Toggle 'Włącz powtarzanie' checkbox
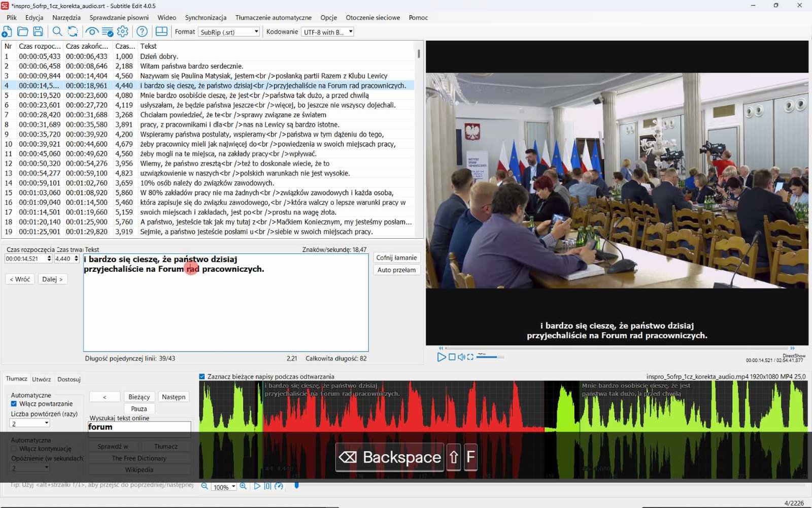 [x=14, y=404]
